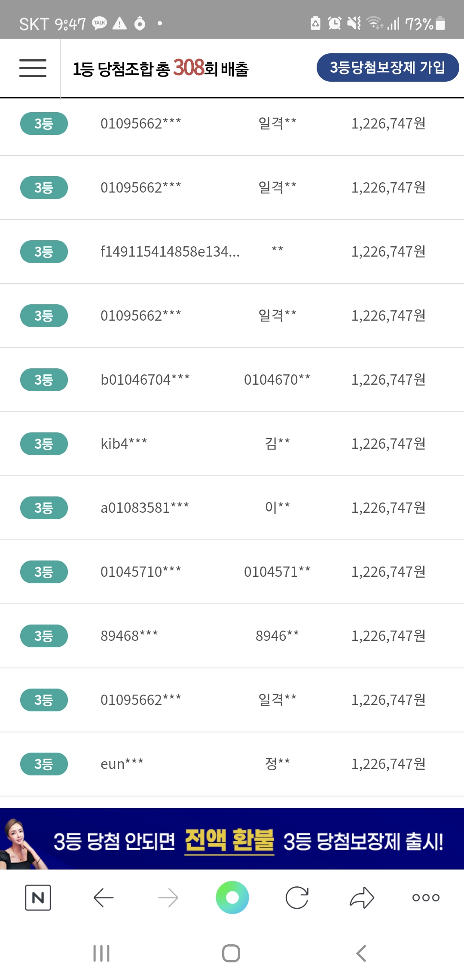Tap the green circle search button
Image resolution: width=464 pixels, height=980 pixels.
pyautogui.click(x=232, y=897)
